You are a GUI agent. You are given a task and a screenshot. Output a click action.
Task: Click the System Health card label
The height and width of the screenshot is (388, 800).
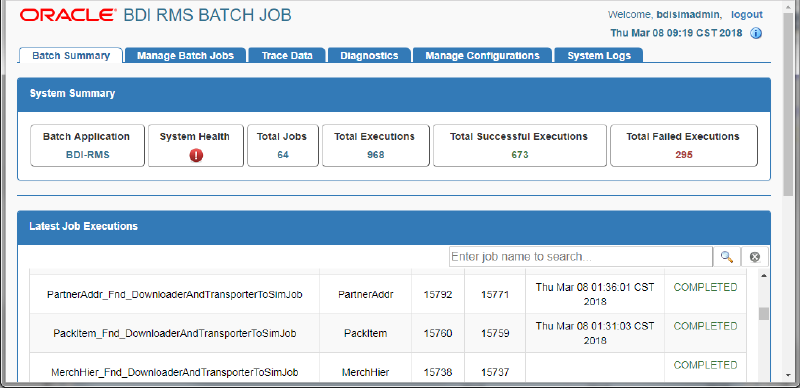coord(194,137)
